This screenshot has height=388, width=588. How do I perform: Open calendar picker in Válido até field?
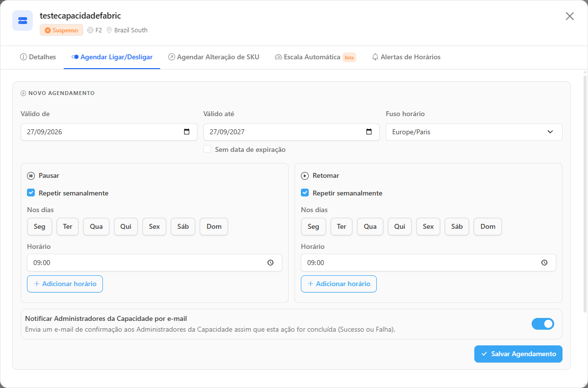coord(369,132)
